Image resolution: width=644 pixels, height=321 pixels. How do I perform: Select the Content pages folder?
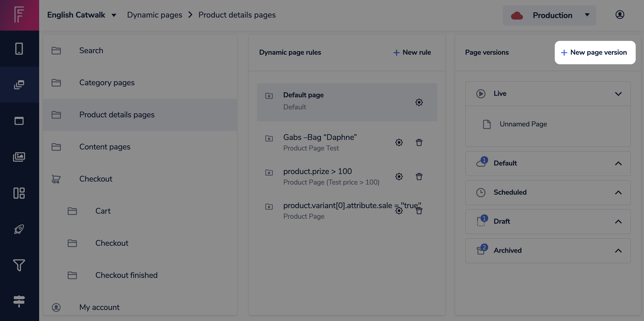pos(140,147)
